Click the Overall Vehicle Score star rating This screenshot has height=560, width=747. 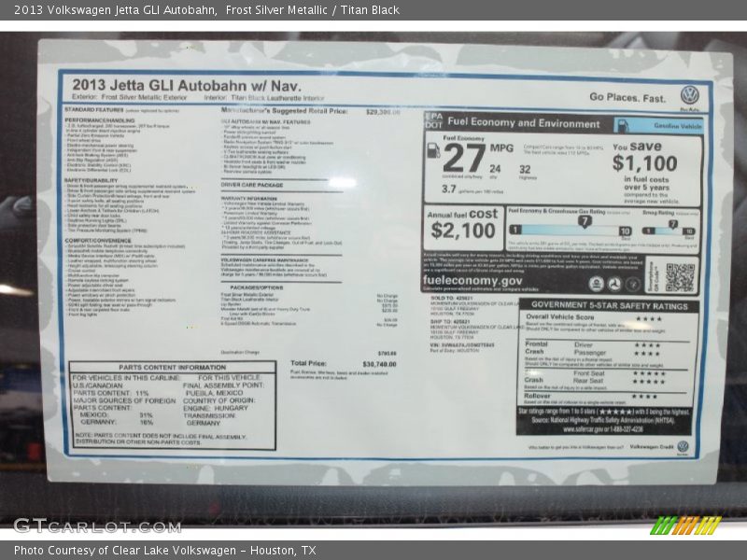648,318
